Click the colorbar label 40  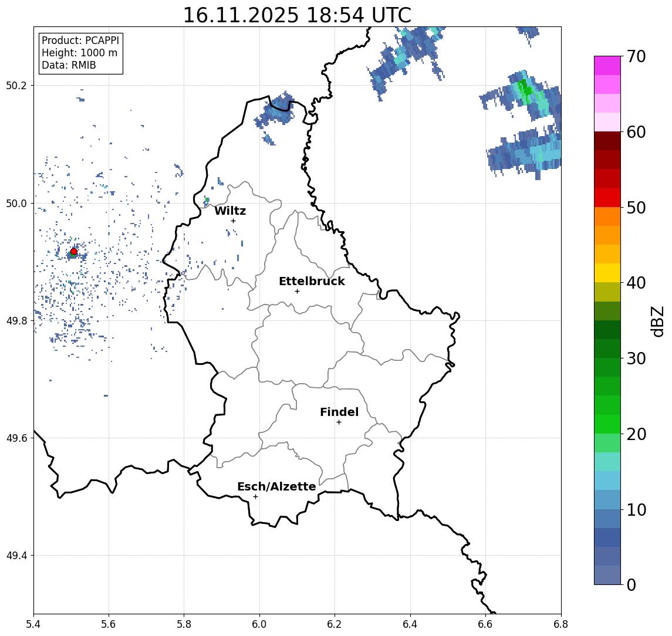(636, 283)
